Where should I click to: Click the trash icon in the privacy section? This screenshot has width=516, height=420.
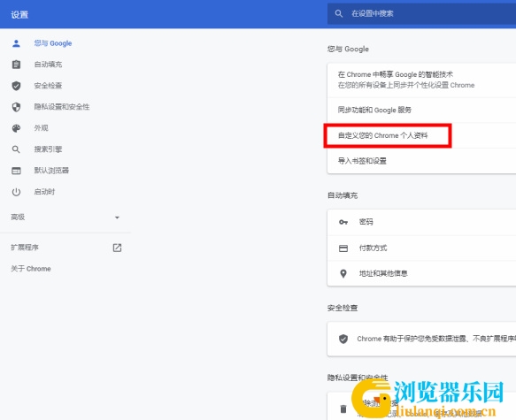343,409
